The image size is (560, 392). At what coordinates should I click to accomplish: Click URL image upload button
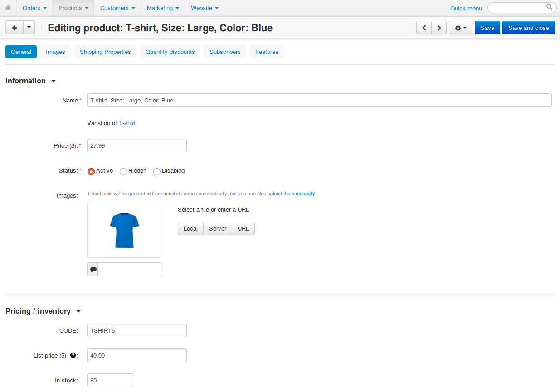243,228
